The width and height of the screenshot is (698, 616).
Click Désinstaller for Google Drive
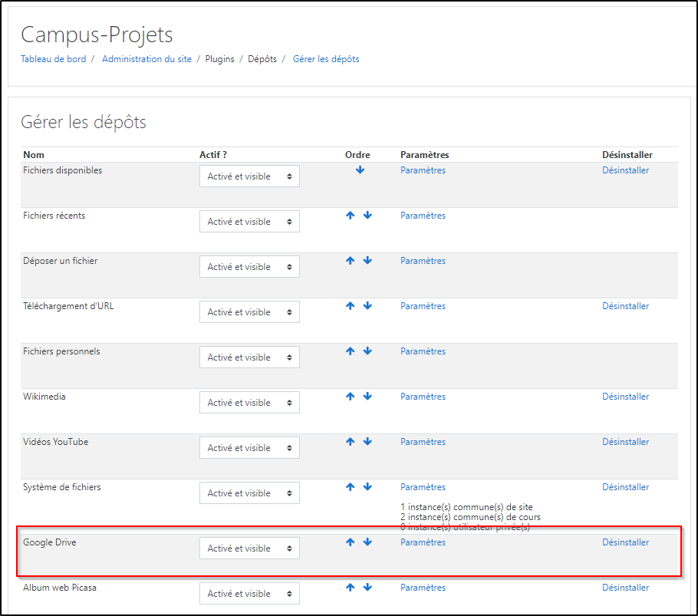click(x=625, y=542)
